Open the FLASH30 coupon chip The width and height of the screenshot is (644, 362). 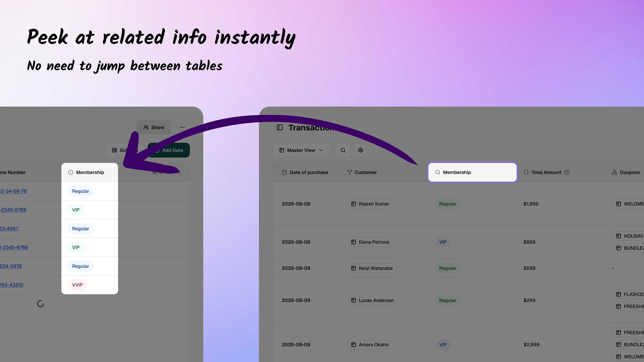click(x=628, y=294)
